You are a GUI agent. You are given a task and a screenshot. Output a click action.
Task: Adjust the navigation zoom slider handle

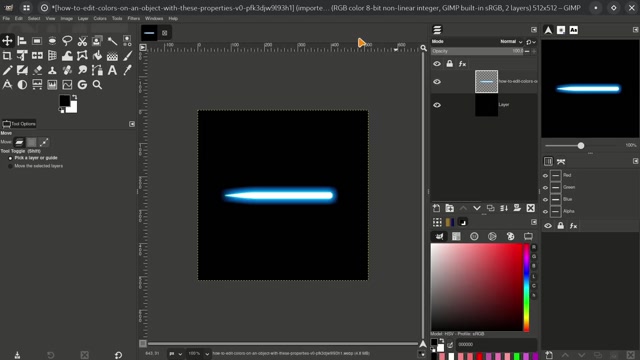(581, 146)
